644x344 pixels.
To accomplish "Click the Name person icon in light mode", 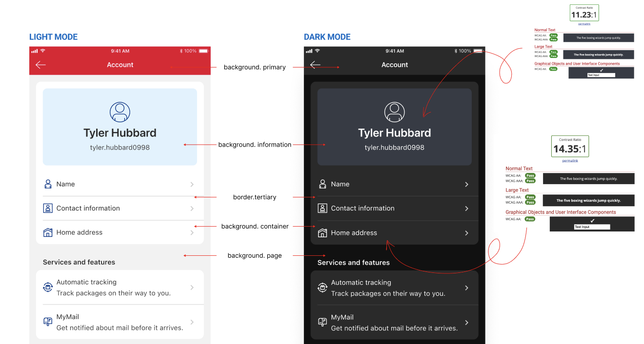I will click(48, 184).
